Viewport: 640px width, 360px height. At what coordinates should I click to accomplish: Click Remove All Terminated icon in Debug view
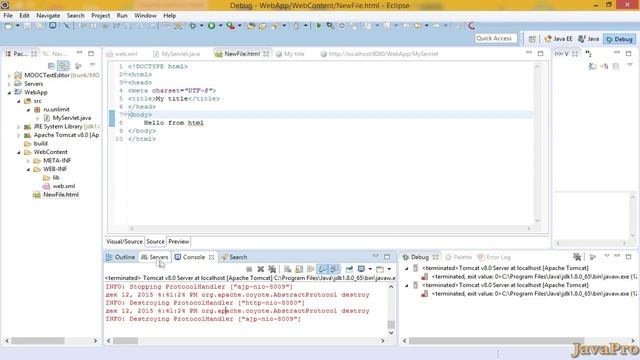[577, 257]
